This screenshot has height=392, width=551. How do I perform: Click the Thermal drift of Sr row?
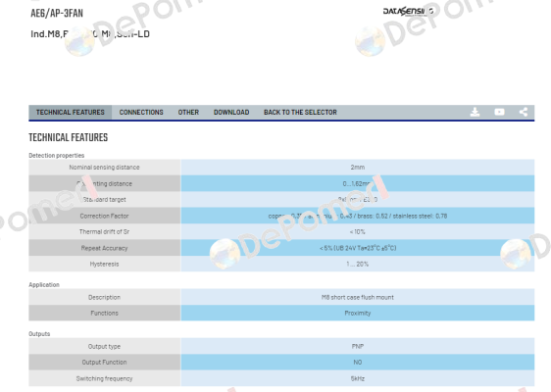click(281, 232)
